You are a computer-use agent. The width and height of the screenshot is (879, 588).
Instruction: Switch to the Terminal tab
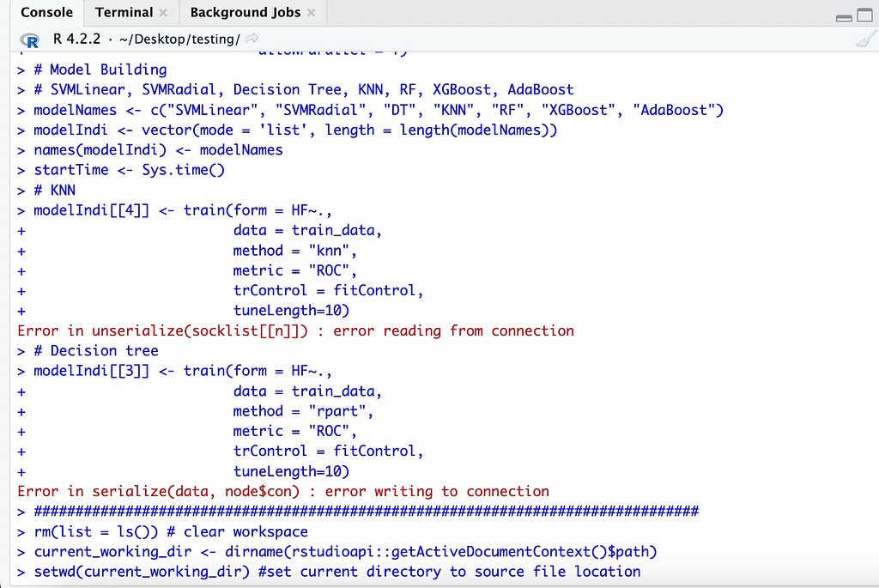coord(124,12)
